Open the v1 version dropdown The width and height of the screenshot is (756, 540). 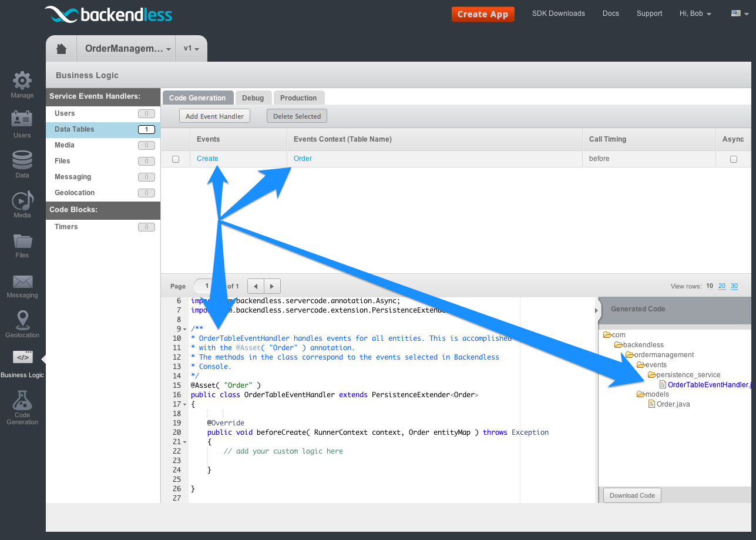(191, 49)
